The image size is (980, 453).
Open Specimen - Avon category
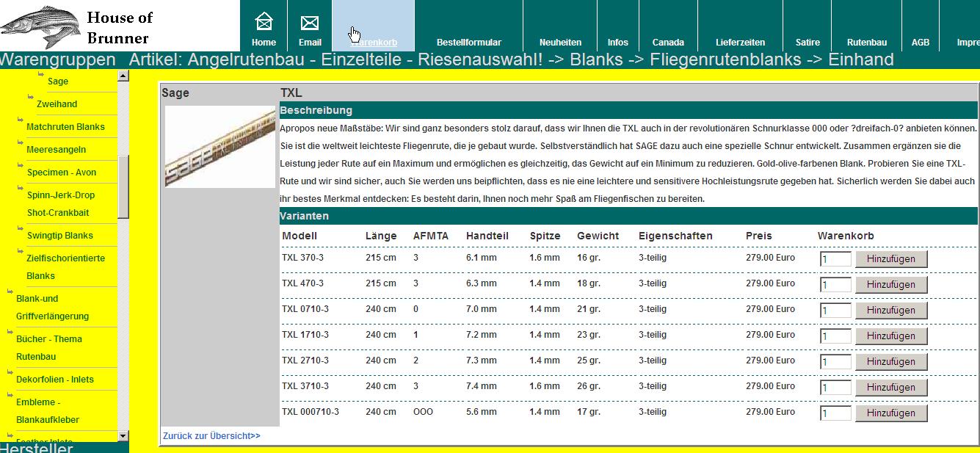coord(61,173)
